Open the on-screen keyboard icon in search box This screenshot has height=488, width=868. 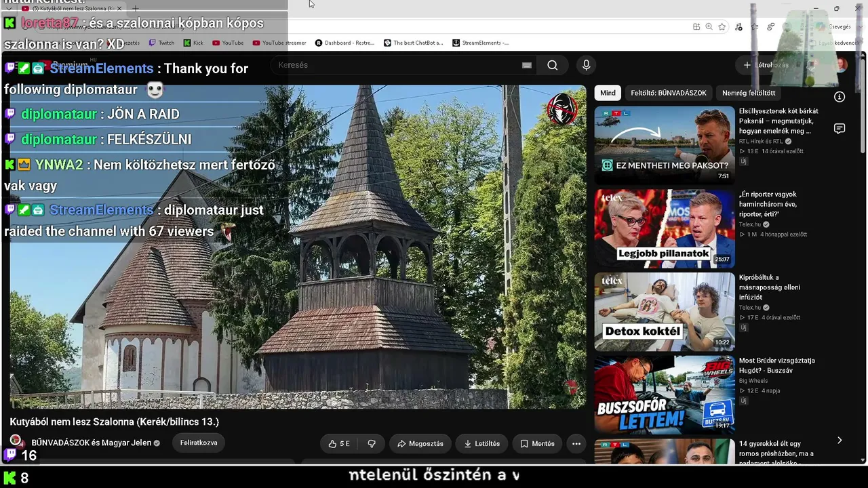point(527,65)
